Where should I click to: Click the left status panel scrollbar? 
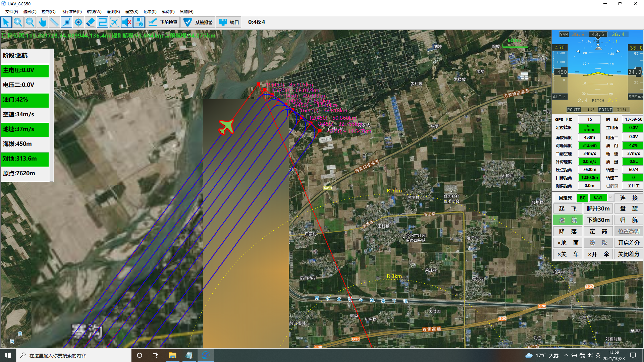[x=51, y=115]
